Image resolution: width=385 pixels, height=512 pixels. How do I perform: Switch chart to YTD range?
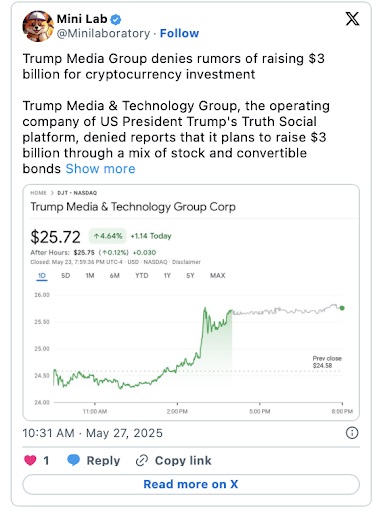tap(142, 276)
